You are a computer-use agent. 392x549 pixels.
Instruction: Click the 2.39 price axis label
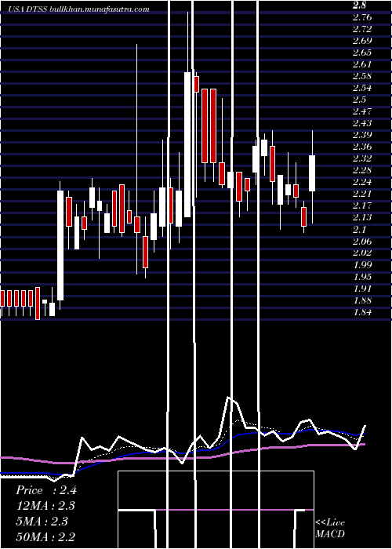click(x=362, y=135)
